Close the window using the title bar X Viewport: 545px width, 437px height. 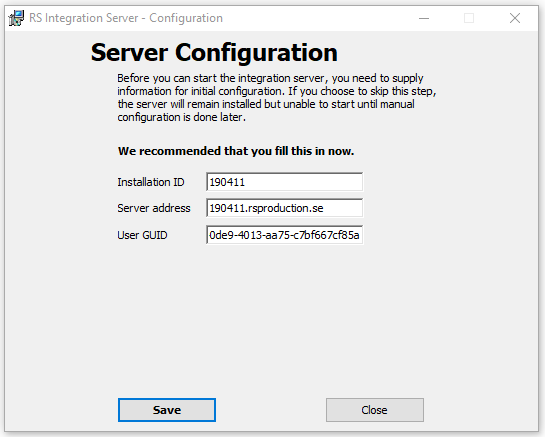[x=515, y=18]
